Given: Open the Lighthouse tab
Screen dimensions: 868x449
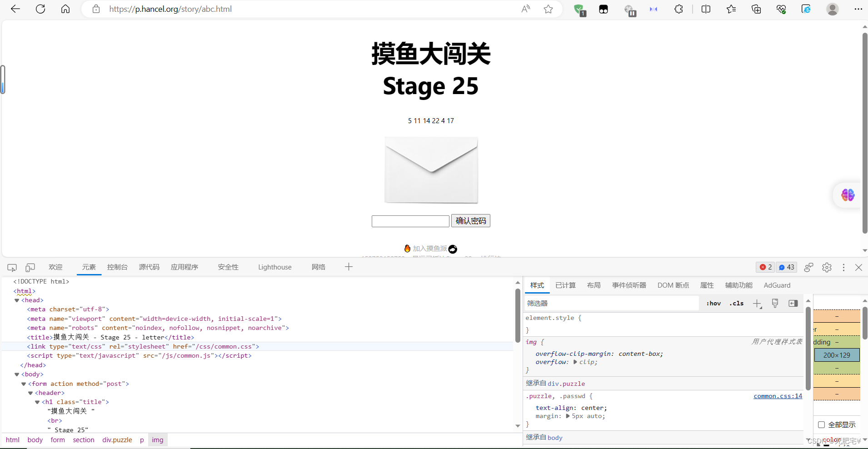Looking at the screenshot, I should click(x=275, y=267).
